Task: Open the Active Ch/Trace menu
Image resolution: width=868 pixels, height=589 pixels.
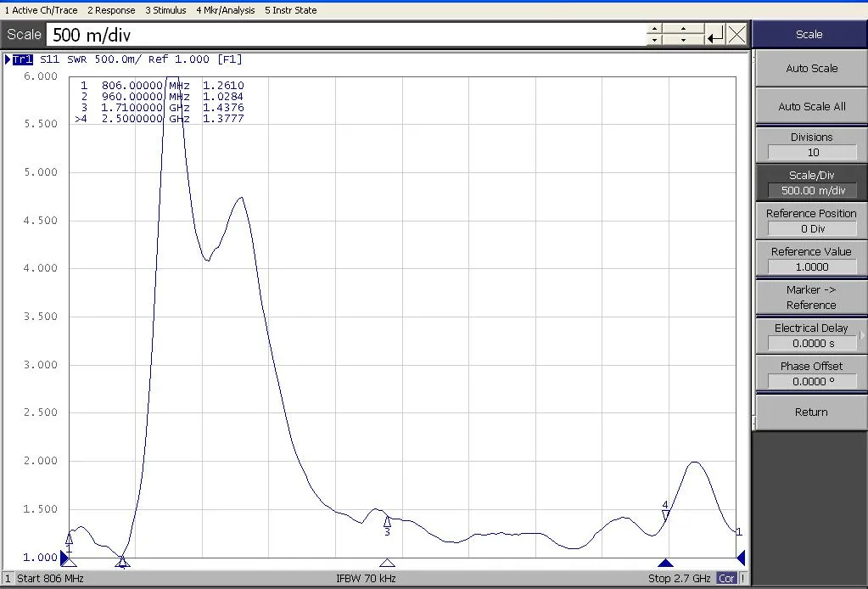Action: click(40, 10)
